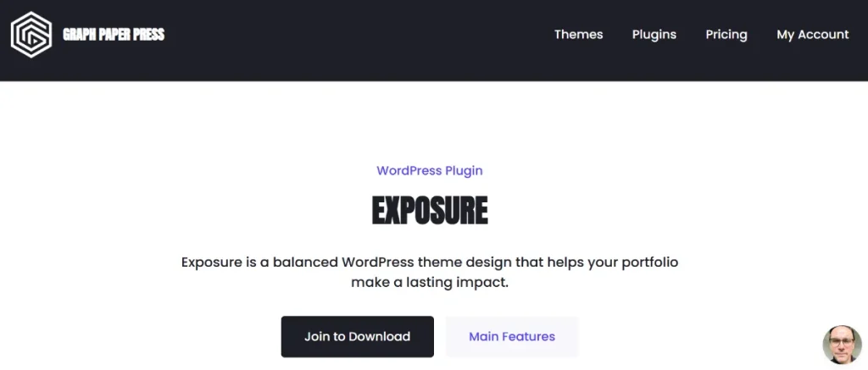868x370 pixels.
Task: Go to the Plugins page
Action: (654, 35)
